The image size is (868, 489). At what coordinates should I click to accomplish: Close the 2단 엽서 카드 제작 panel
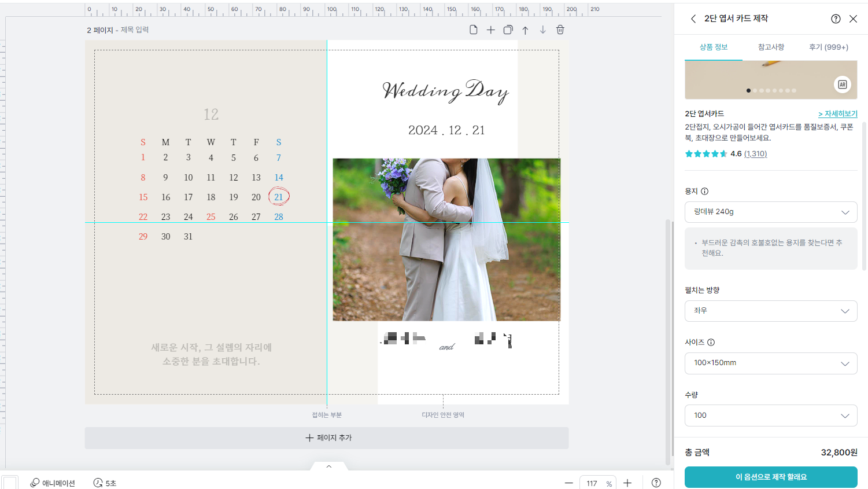[853, 19]
